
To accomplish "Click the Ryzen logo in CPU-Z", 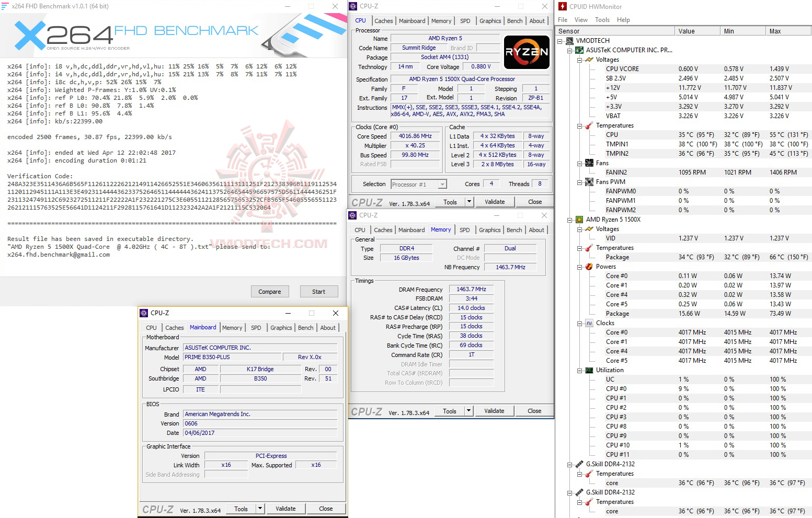I will click(x=527, y=52).
